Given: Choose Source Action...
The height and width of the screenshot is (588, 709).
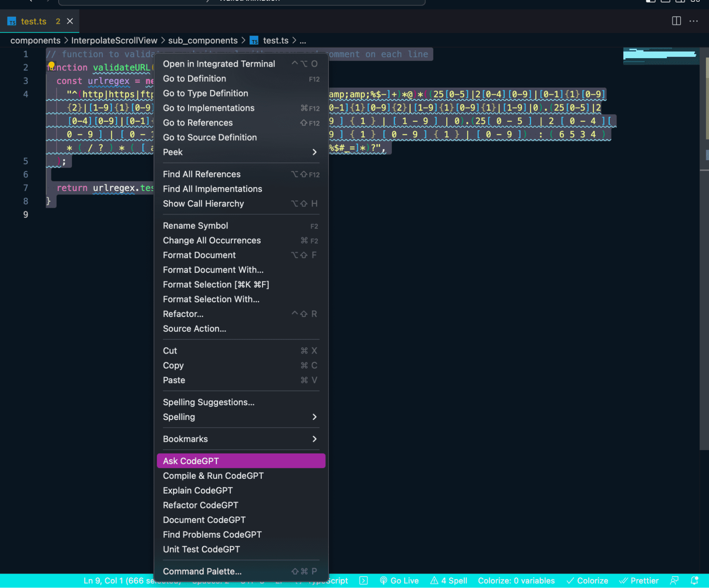Looking at the screenshot, I should point(241,329).
